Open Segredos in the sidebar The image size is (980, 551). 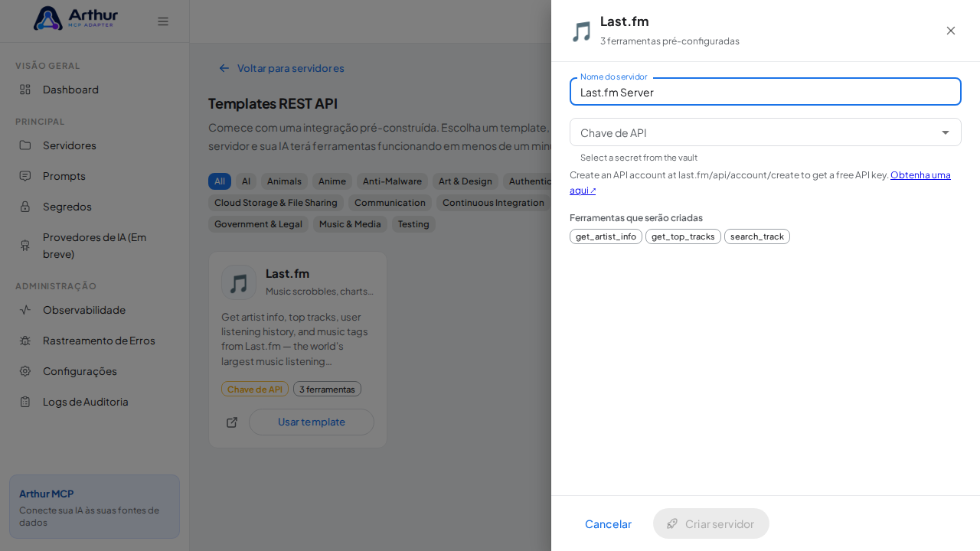pyautogui.click(x=94, y=207)
